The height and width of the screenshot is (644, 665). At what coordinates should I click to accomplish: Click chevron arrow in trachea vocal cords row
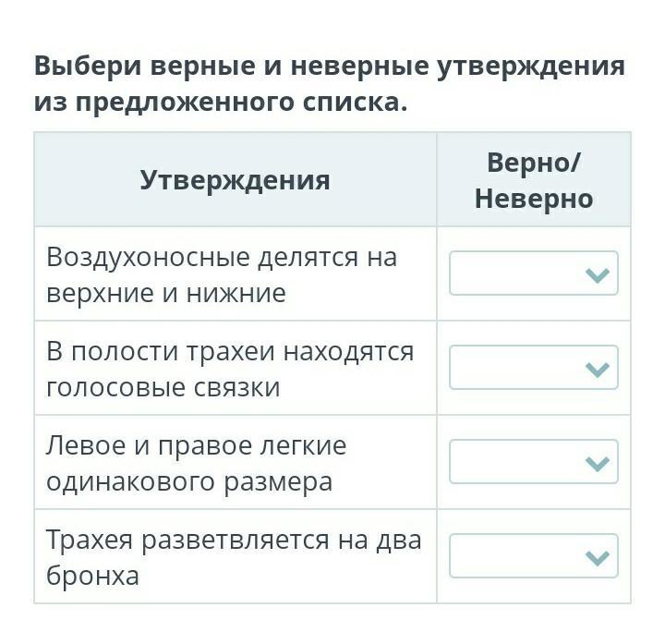(x=598, y=370)
